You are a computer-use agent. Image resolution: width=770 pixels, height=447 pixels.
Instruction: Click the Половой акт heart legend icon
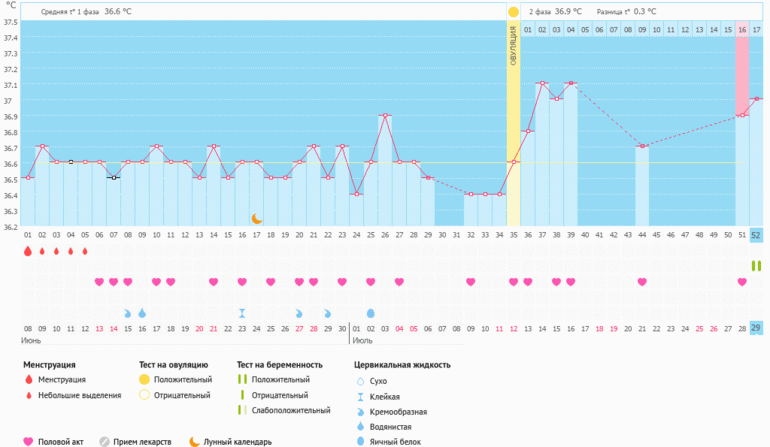pyautogui.click(x=28, y=441)
